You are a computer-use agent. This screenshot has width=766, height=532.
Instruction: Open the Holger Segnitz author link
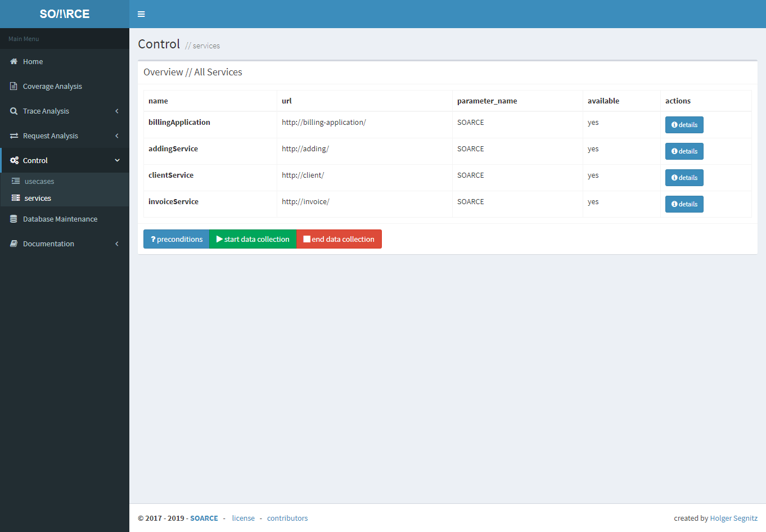pyautogui.click(x=733, y=518)
